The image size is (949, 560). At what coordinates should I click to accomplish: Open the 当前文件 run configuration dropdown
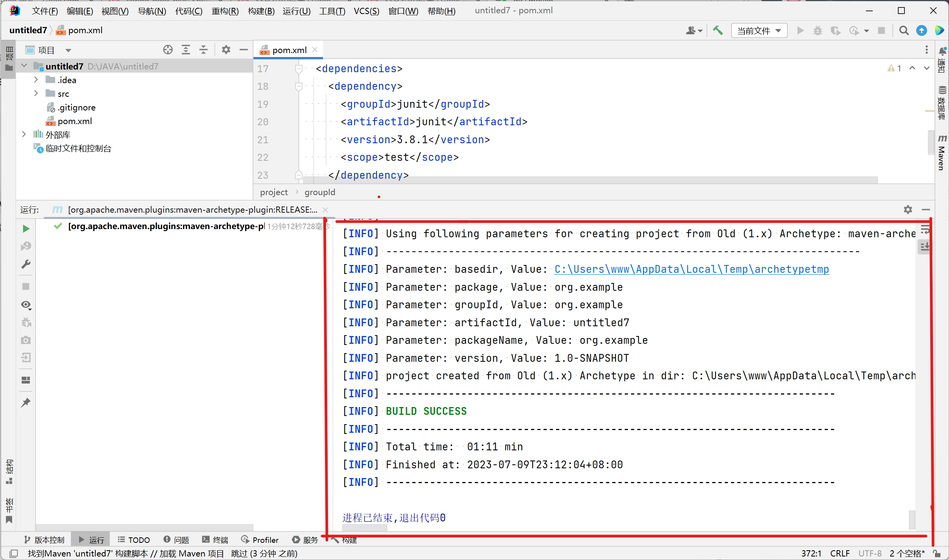(x=759, y=30)
